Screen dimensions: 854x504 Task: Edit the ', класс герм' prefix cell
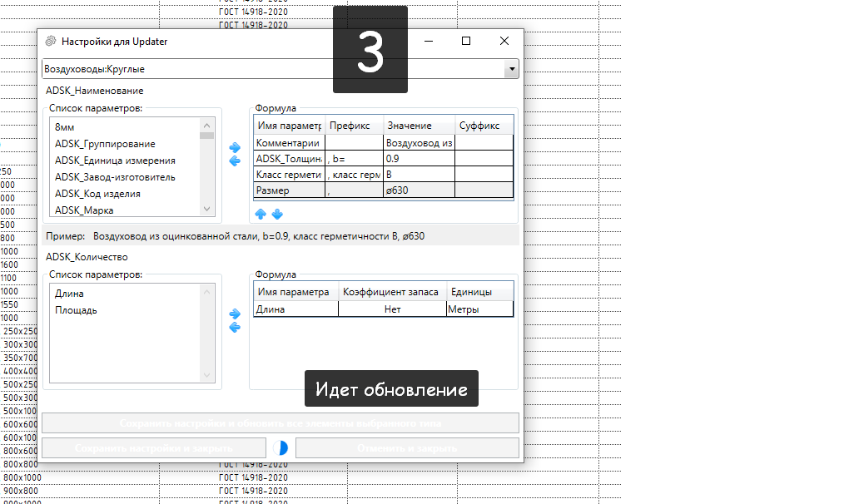[354, 174]
